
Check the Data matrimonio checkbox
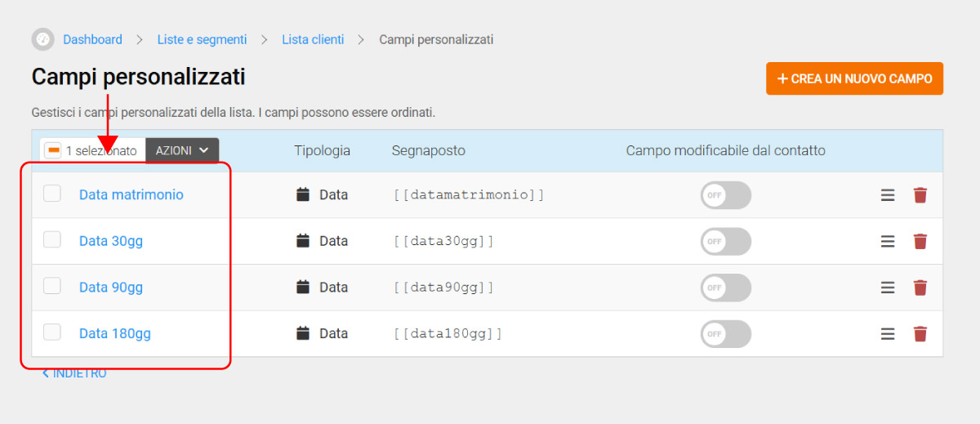tap(52, 194)
